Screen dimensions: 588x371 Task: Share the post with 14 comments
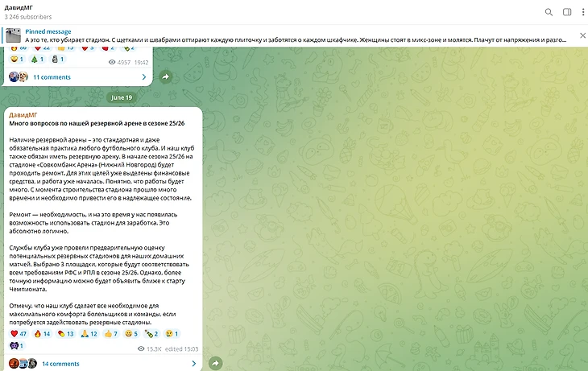(215, 363)
